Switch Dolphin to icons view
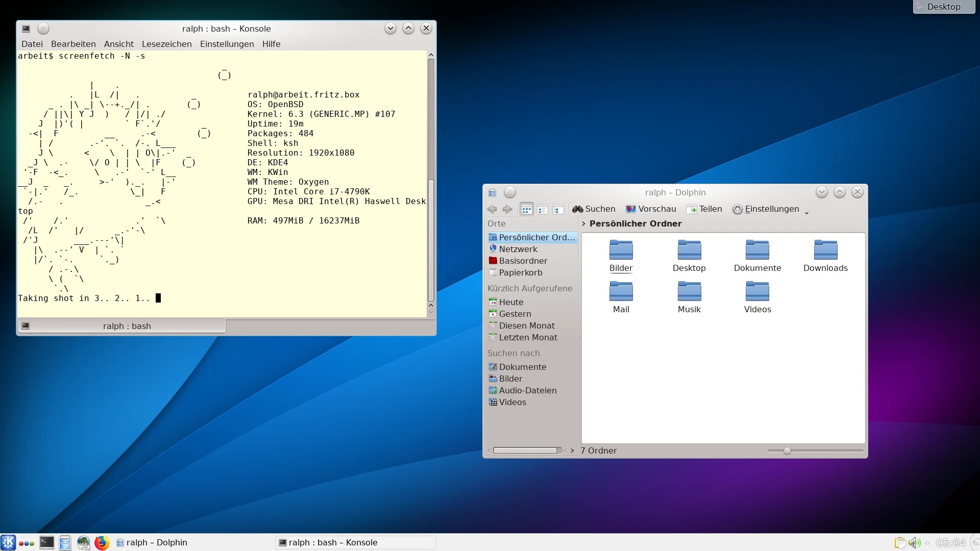This screenshot has width=980, height=551. (x=527, y=209)
